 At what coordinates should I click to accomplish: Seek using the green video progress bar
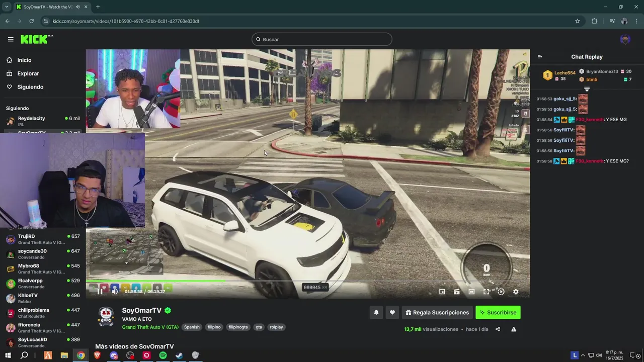pyautogui.click(x=307, y=281)
